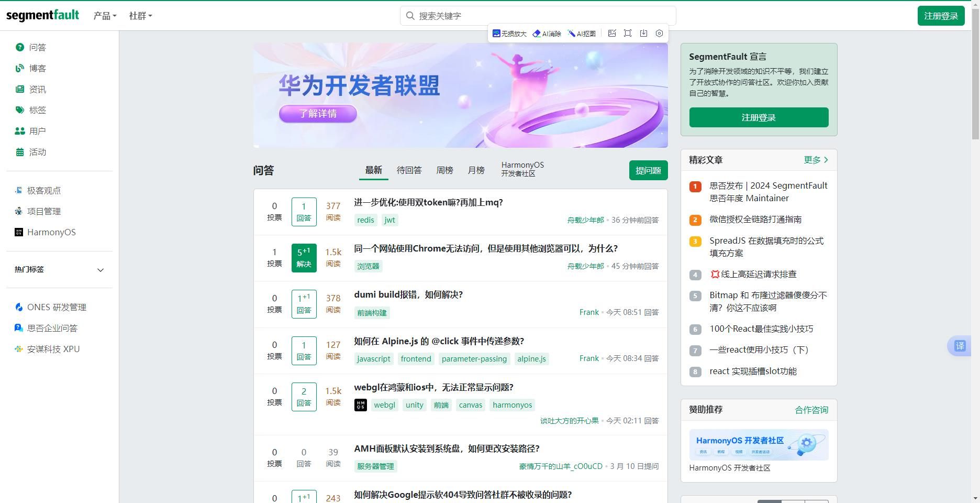Click the hexagon settings icon in floating toolbar
Screen dimensions: 980x503
point(659,33)
